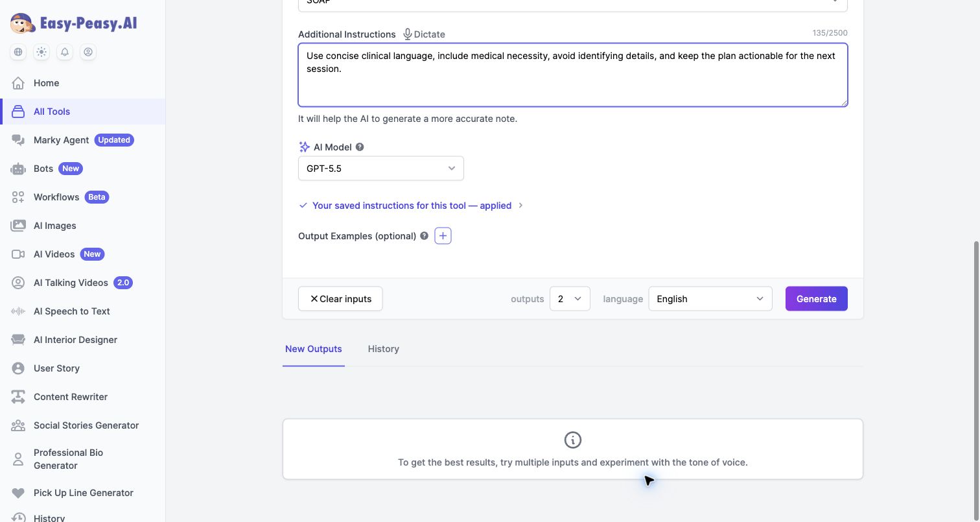980x522 pixels.
Task: Expand saved instructions applied section
Action: pyautogui.click(x=411, y=206)
